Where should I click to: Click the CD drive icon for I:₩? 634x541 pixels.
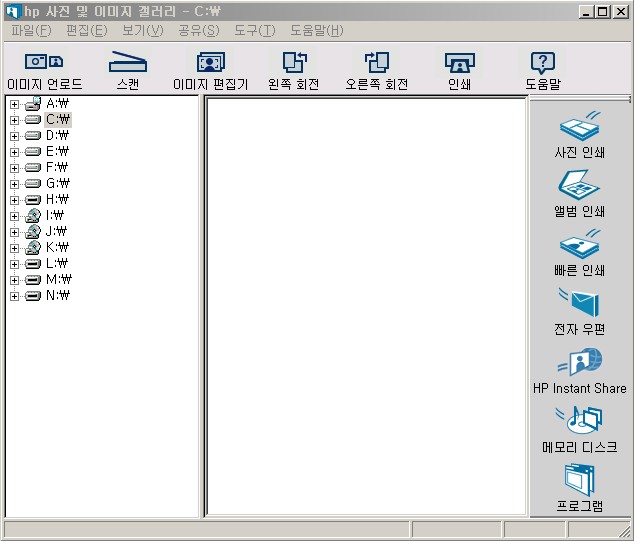pos(33,216)
